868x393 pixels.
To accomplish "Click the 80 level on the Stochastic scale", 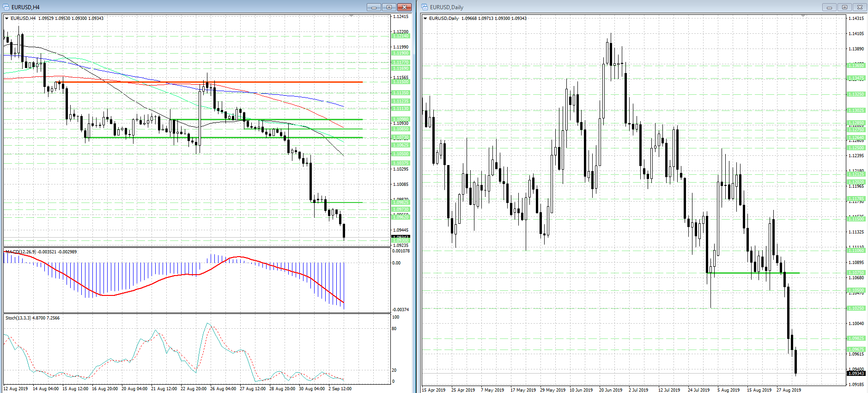I will pos(394,329).
